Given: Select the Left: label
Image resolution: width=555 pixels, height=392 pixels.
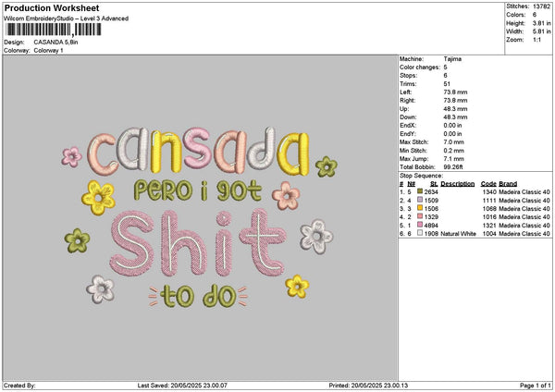Looking at the screenshot, I should (405, 92).
